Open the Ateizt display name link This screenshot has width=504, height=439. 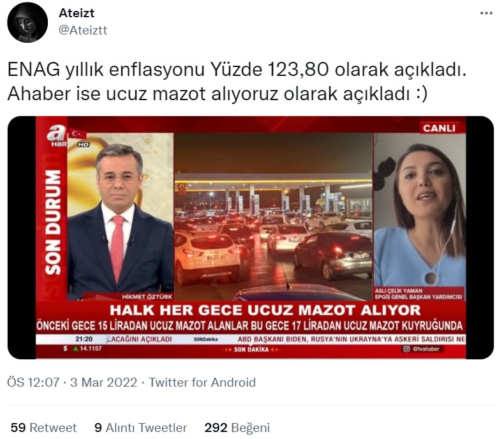coord(77,13)
